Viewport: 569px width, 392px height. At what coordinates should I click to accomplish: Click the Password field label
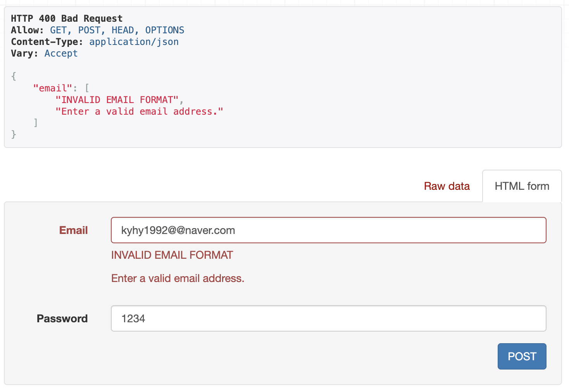pos(62,319)
